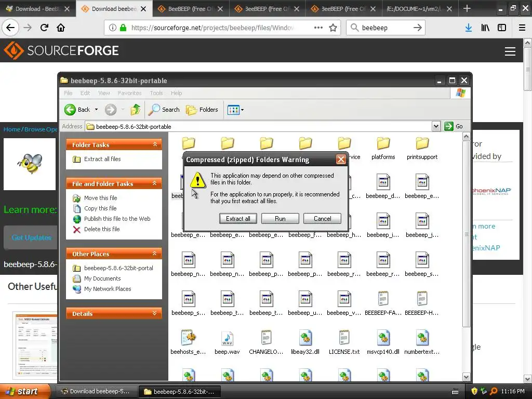Open the Firefox hamburger menu
The image size is (532, 399).
point(522,28)
